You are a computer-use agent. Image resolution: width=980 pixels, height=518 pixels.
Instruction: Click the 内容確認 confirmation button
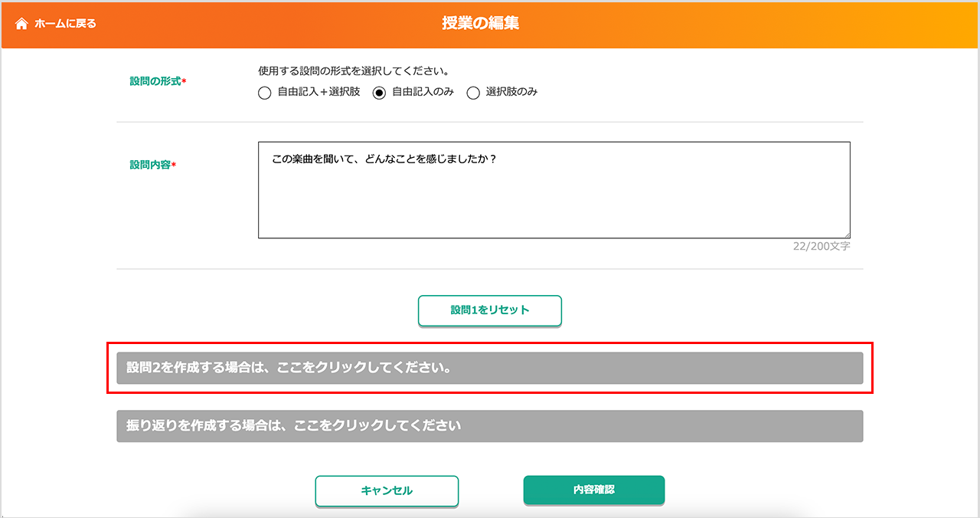pos(593,490)
